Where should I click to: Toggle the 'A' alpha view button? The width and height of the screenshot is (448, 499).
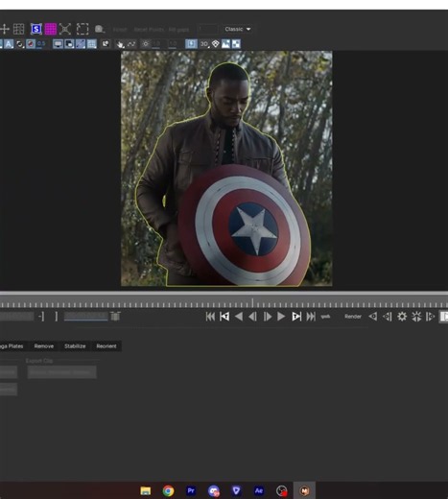(x=9, y=44)
